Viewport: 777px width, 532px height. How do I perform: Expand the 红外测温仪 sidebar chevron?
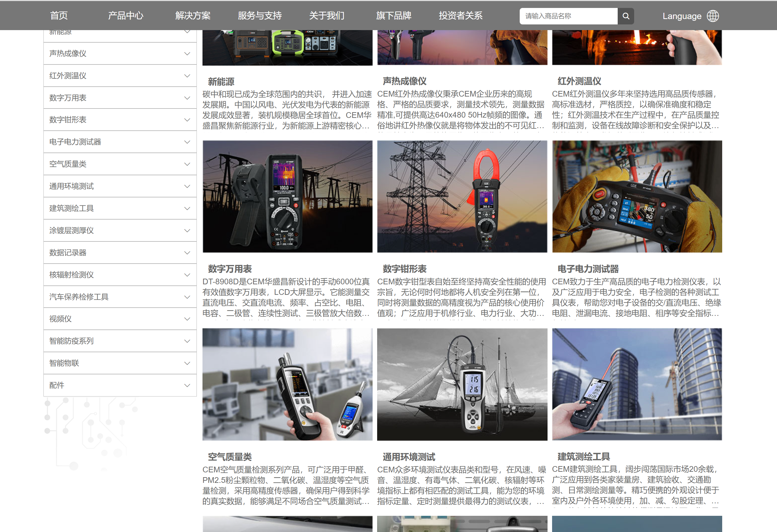click(x=187, y=76)
